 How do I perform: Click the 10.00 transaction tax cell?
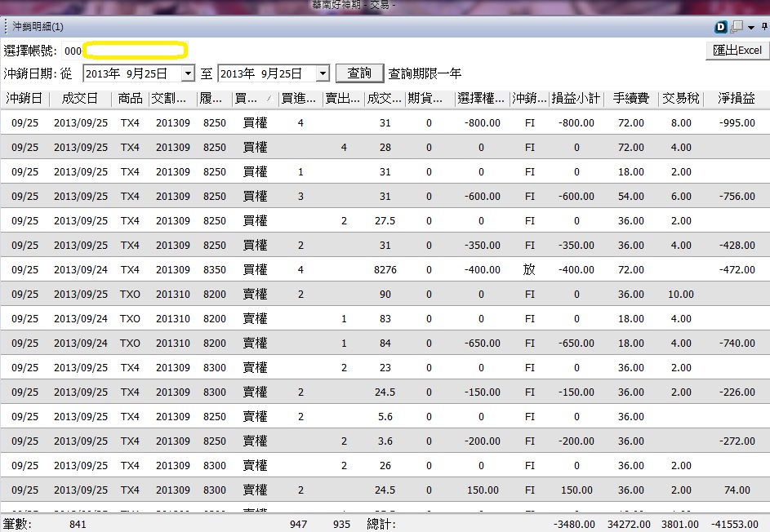tap(681, 294)
